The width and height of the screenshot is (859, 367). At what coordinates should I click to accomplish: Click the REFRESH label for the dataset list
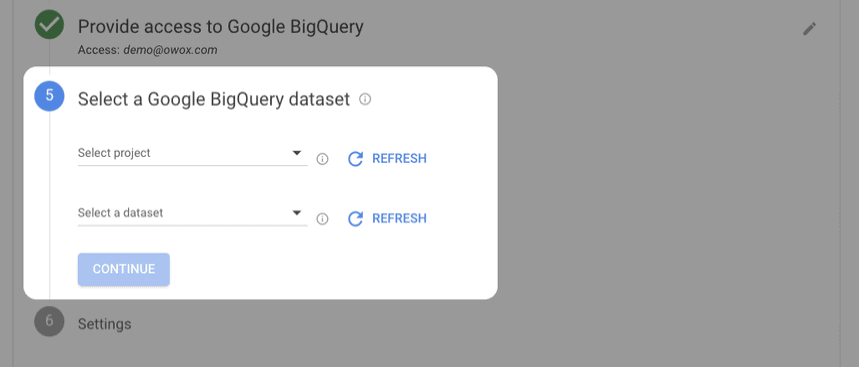click(x=399, y=219)
